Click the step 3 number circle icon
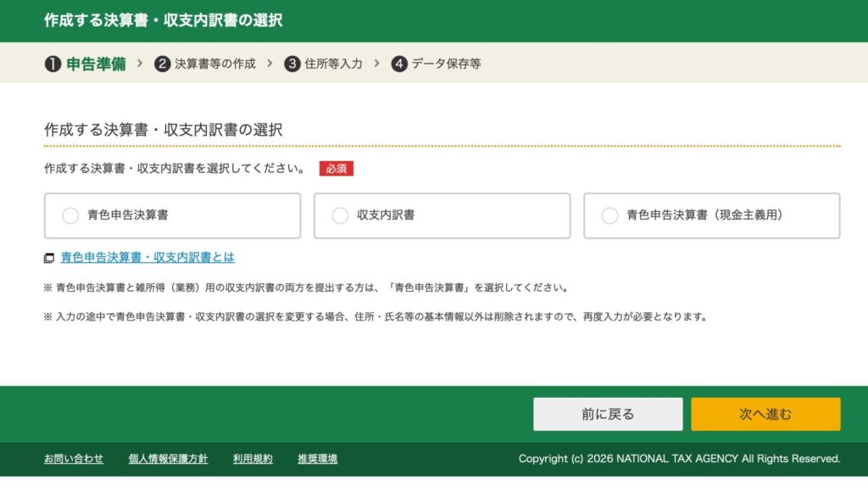Viewport: 868px width, 503px height. (292, 64)
